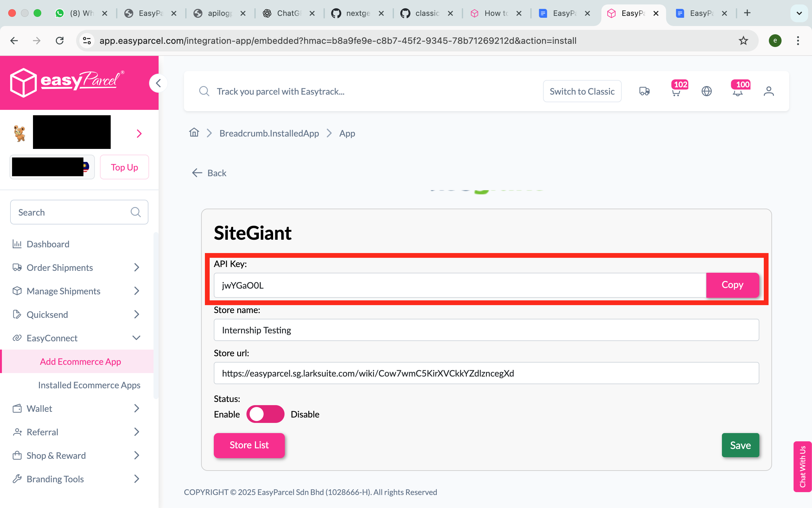
Task: Click the EasyParcel logo
Action: (67, 82)
